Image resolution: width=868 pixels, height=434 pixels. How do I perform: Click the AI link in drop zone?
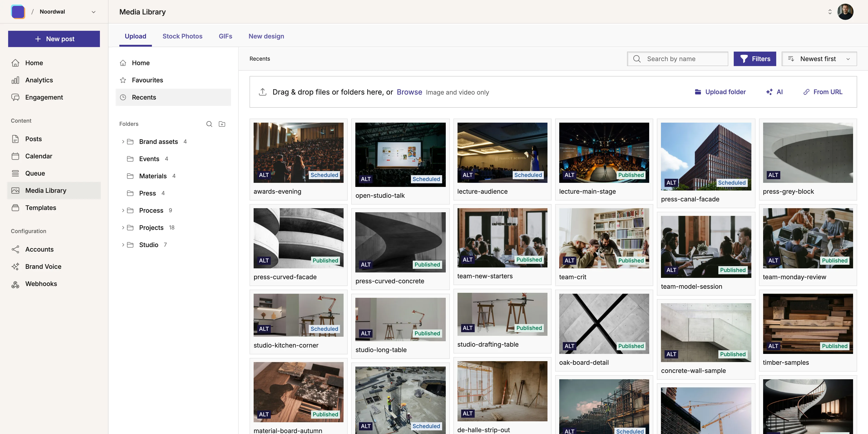click(x=779, y=92)
